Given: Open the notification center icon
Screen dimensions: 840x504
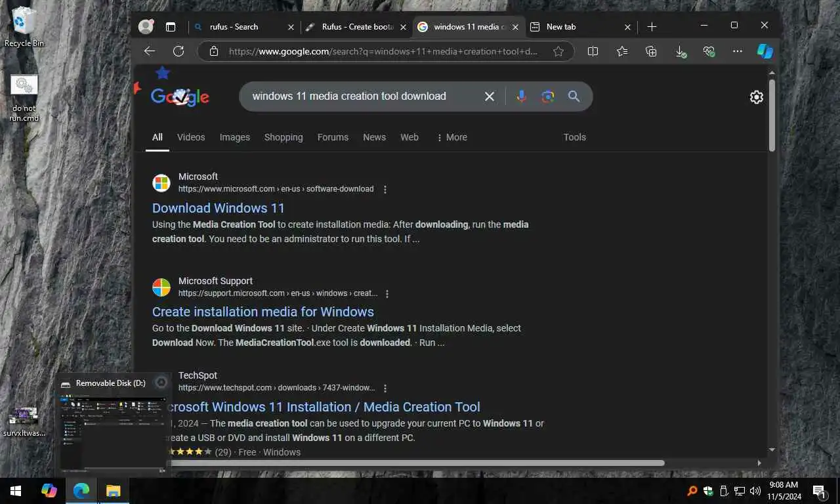Looking at the screenshot, I should click(819, 491).
